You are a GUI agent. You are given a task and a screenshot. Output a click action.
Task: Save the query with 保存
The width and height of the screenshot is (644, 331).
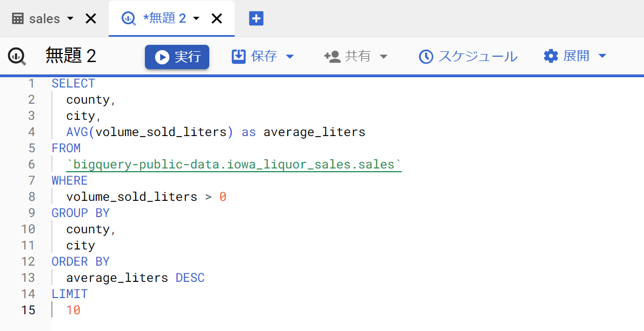[x=264, y=56]
